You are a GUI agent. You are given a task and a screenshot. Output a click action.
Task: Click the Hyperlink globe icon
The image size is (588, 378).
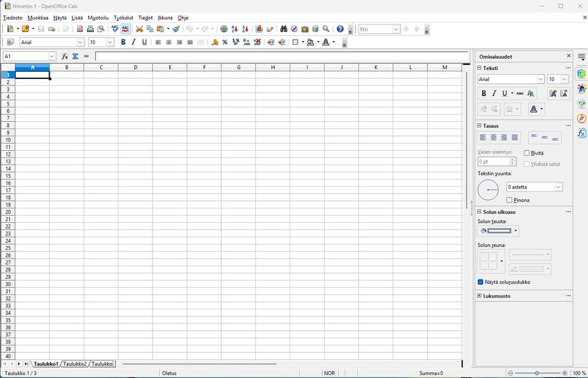point(224,29)
